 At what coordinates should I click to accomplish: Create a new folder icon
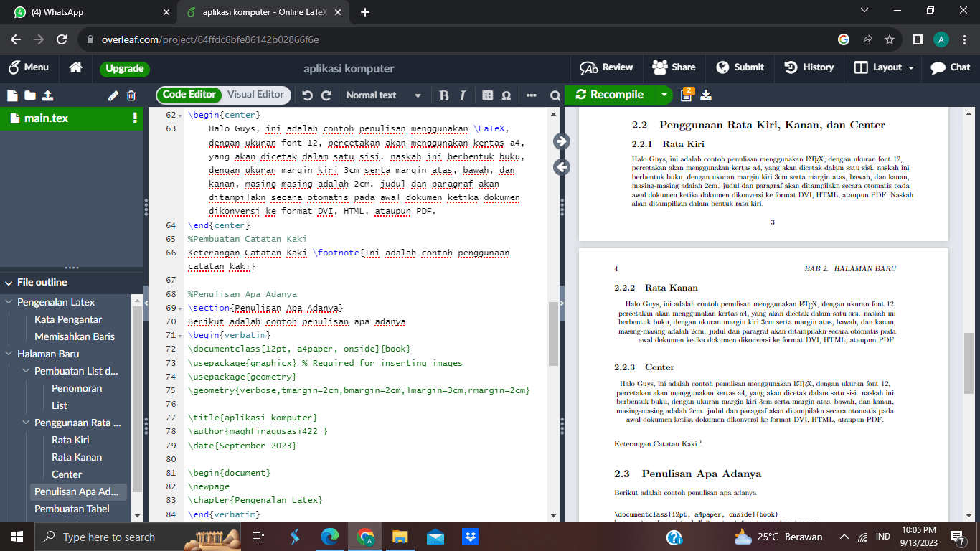point(29,95)
